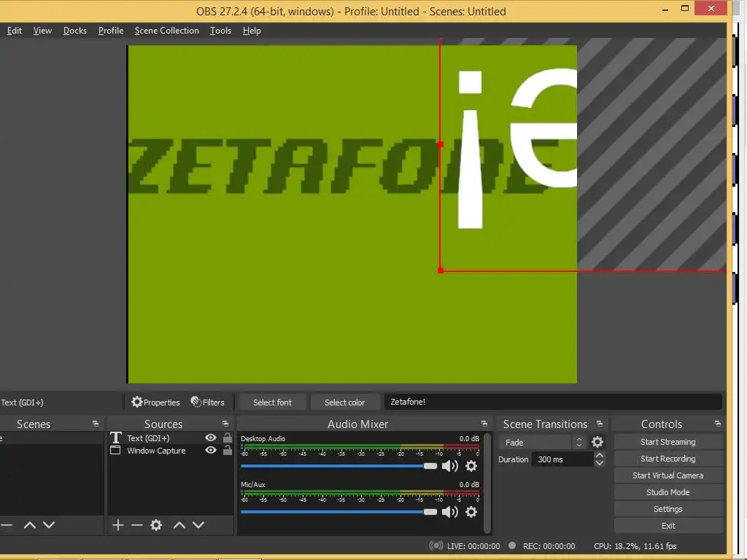The width and height of the screenshot is (747, 560).
Task: Move the selected source up
Action: (x=179, y=525)
